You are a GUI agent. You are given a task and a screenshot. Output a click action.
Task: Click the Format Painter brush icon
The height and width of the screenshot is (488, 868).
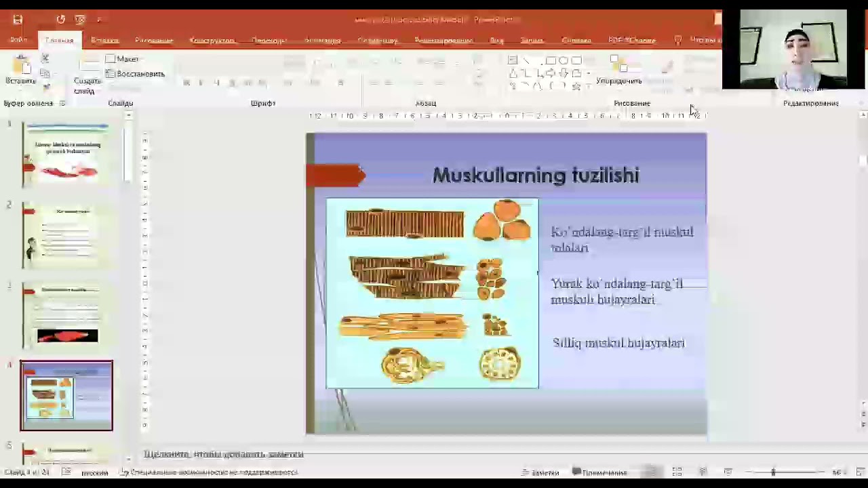coord(45,87)
